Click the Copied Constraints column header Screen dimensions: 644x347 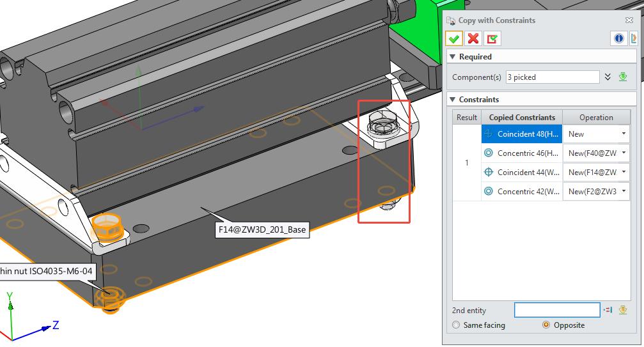pyautogui.click(x=522, y=118)
